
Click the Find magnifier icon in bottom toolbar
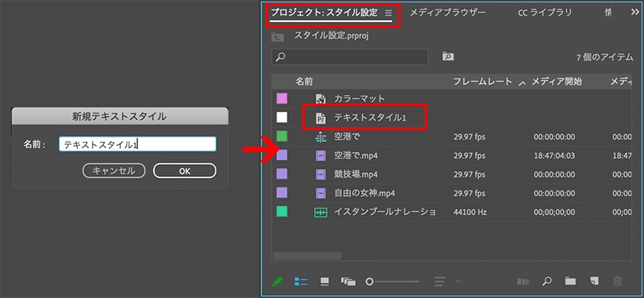547,282
